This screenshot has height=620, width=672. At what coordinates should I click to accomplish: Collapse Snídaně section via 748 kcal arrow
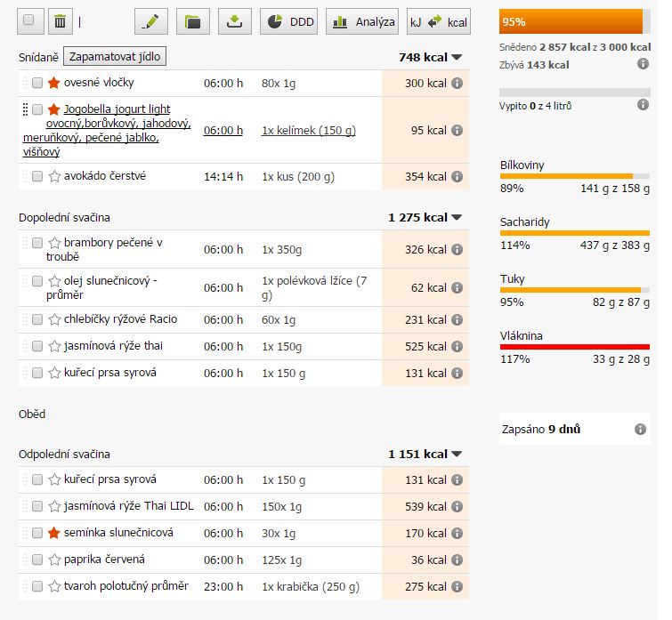tap(457, 57)
